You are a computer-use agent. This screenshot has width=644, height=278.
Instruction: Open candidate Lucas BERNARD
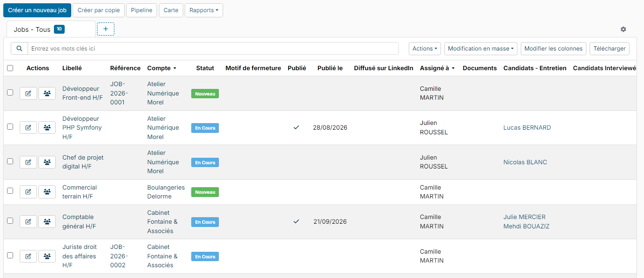pos(527,128)
